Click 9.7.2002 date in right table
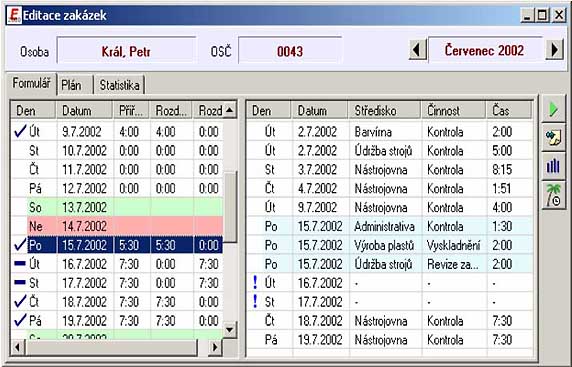The height and width of the screenshot is (367, 572). [x=317, y=207]
